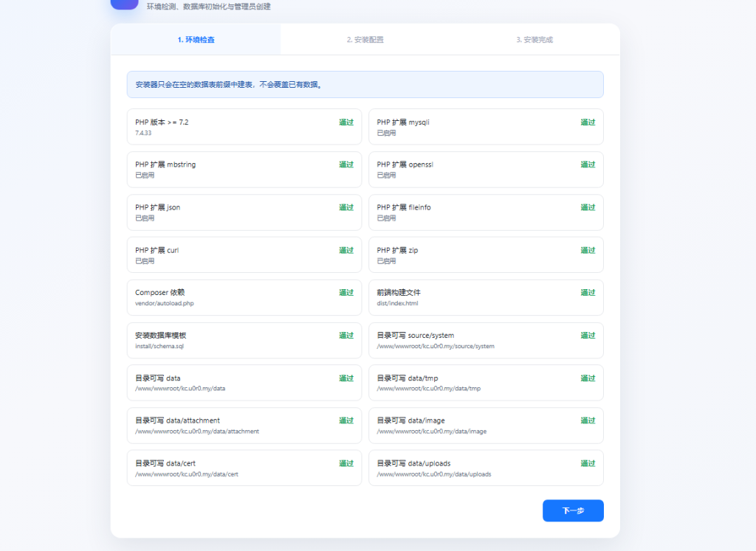Viewport: 756px width, 551px height.
Task: Click the "安装数据库模板" check title
Action: [160, 335]
